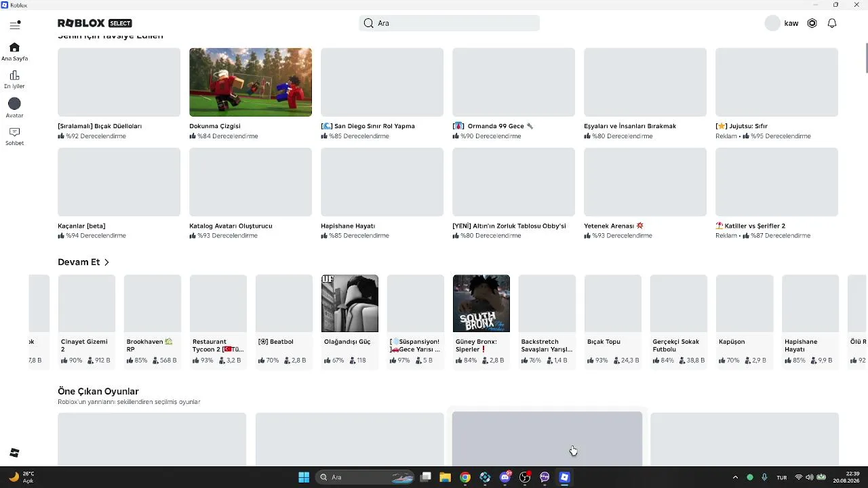Click the purple chat app on the taskbar

[x=545, y=477]
